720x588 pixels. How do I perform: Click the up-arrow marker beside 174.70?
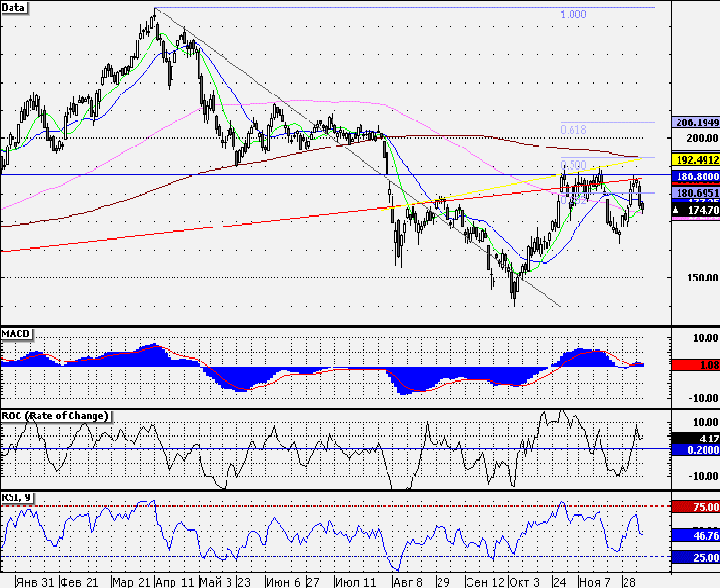point(677,210)
